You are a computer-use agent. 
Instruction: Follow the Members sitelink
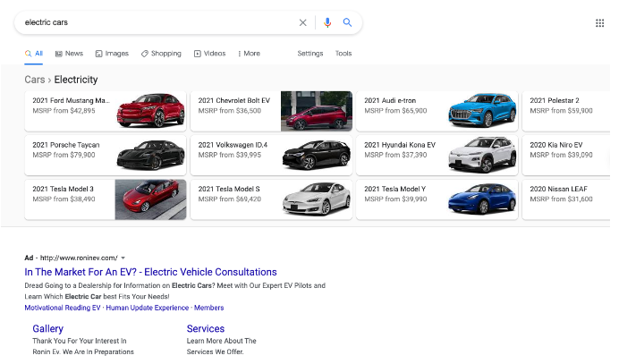[x=208, y=308]
